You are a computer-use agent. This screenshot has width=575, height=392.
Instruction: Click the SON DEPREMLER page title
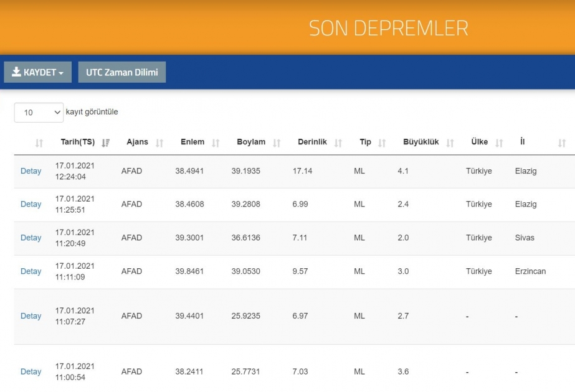(x=389, y=28)
